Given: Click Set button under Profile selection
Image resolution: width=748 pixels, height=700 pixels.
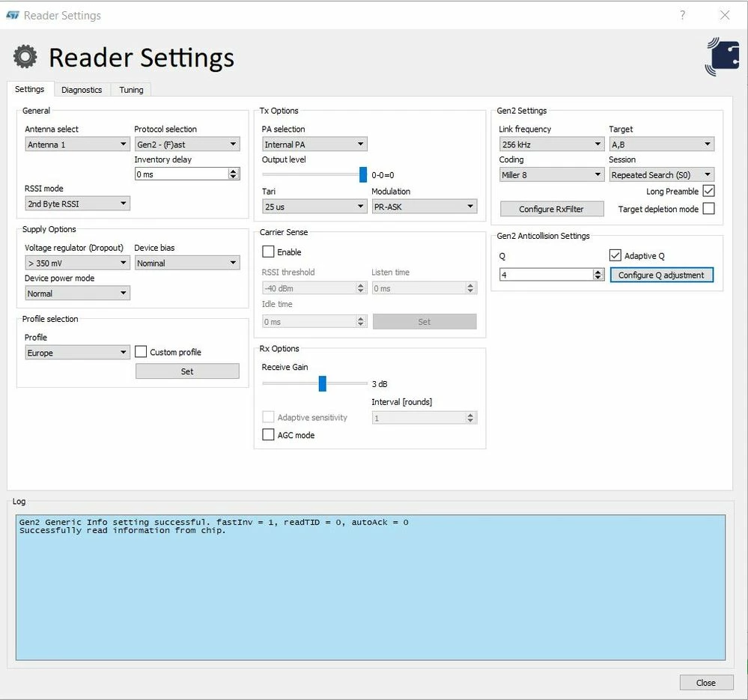Looking at the screenshot, I should pos(187,371).
